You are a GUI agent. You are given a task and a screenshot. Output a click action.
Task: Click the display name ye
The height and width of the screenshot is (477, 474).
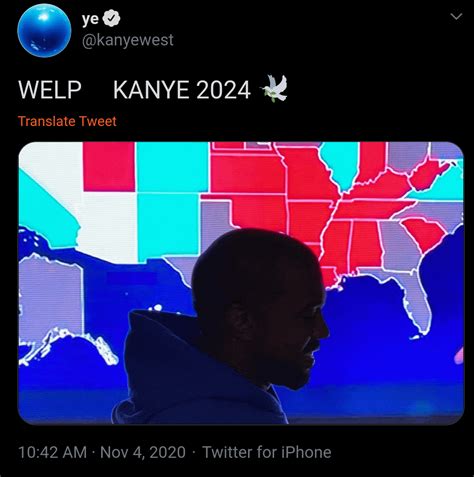coord(90,19)
